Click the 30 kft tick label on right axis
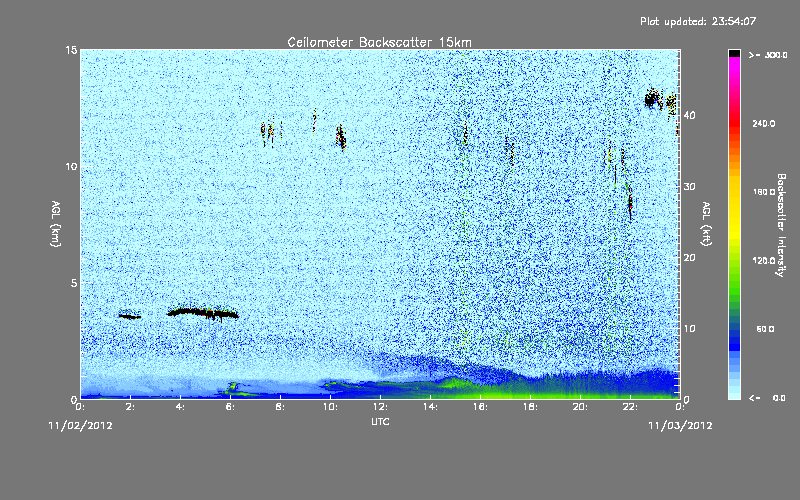Viewport: 800px width, 500px height. [x=689, y=187]
